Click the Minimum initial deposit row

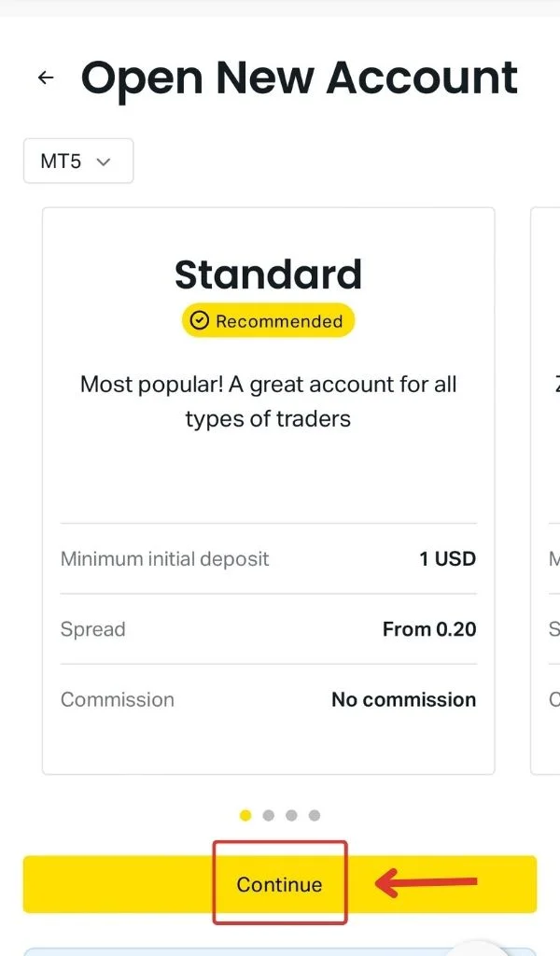tap(268, 559)
